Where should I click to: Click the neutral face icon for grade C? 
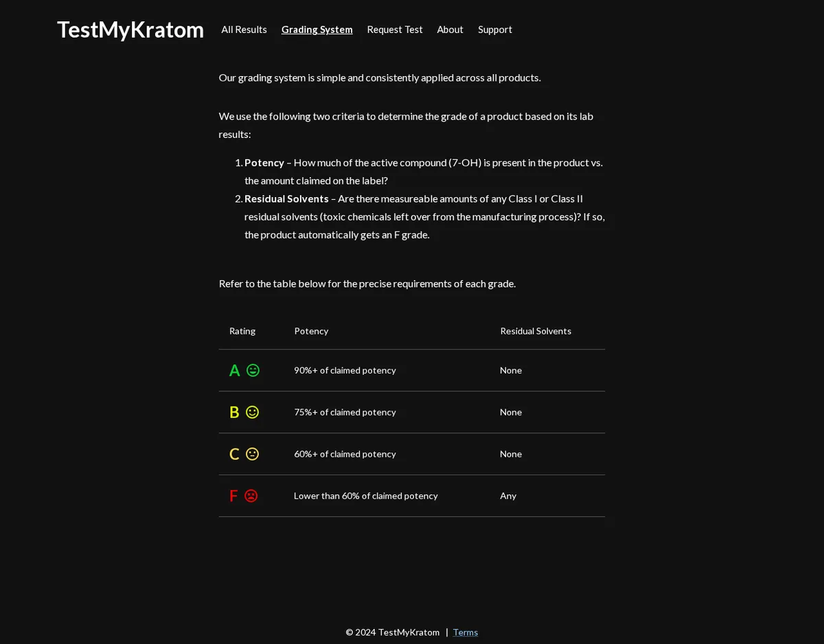click(253, 454)
